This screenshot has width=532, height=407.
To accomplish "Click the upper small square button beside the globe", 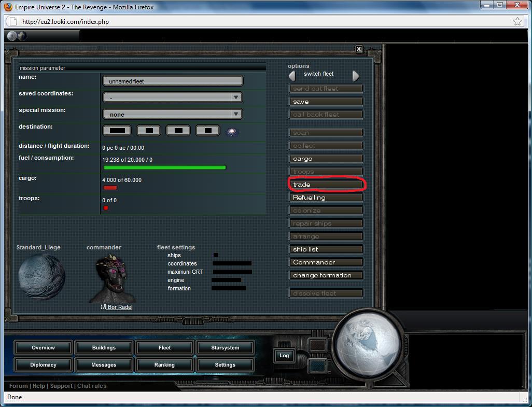I will pyautogui.click(x=317, y=345).
